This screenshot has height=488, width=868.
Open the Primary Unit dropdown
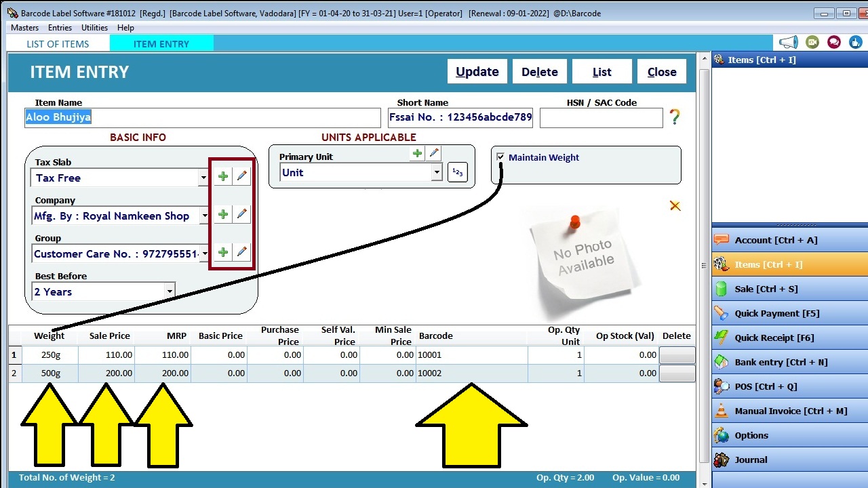tap(437, 173)
